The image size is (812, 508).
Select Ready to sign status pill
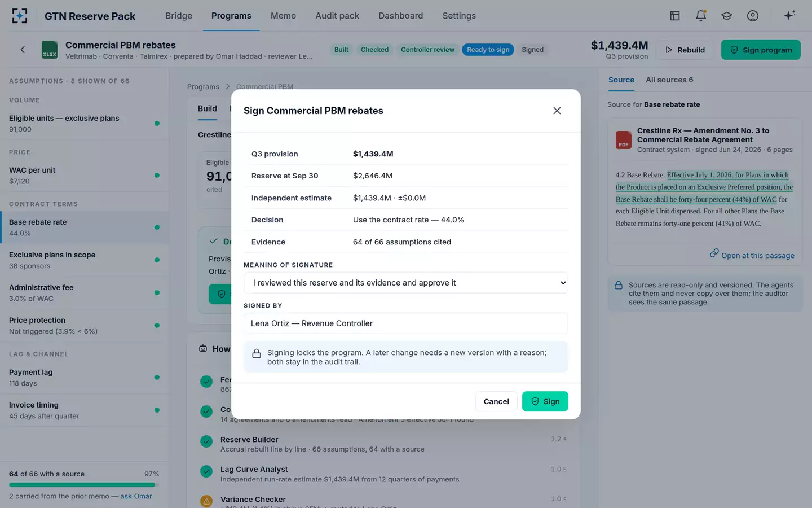tap(488, 50)
